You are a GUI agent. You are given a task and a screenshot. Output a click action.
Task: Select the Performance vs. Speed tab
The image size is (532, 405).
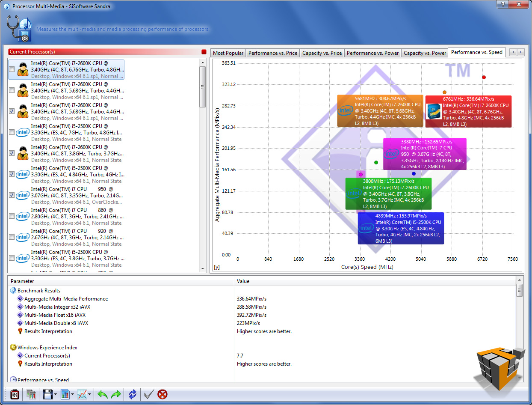tap(477, 52)
